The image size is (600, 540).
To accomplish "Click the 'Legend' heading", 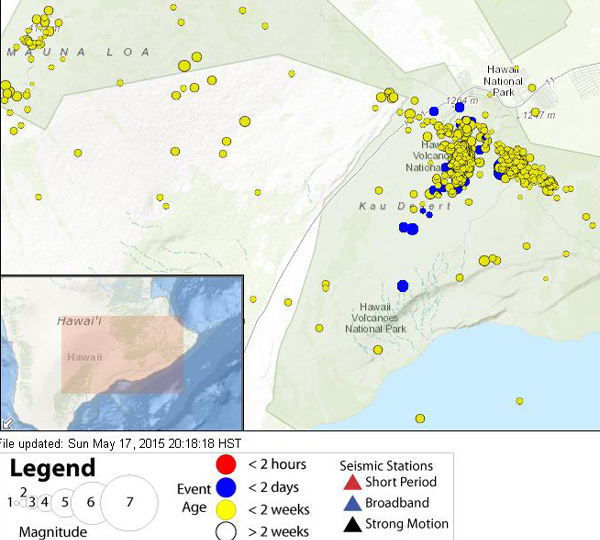I will click(52, 469).
